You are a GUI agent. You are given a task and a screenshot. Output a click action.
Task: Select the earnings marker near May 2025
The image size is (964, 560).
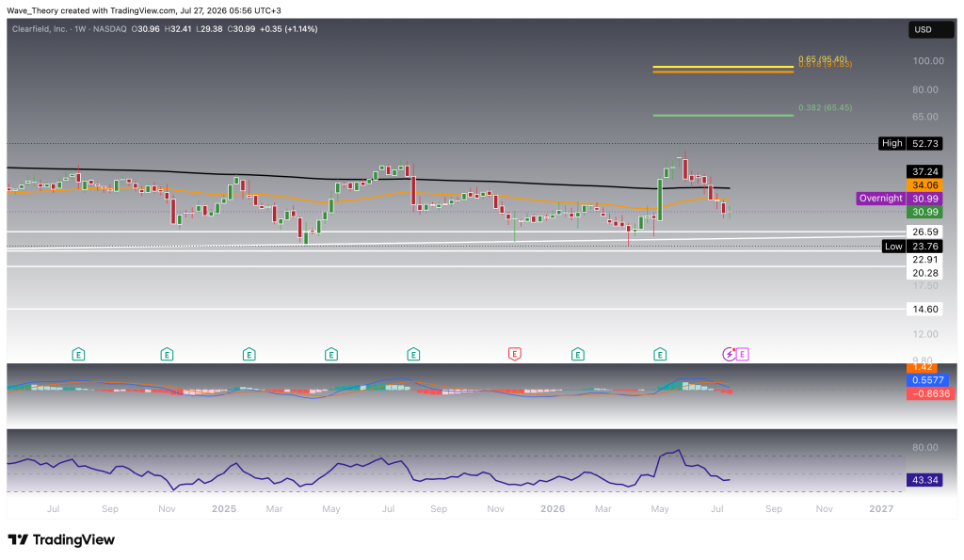pos(331,354)
